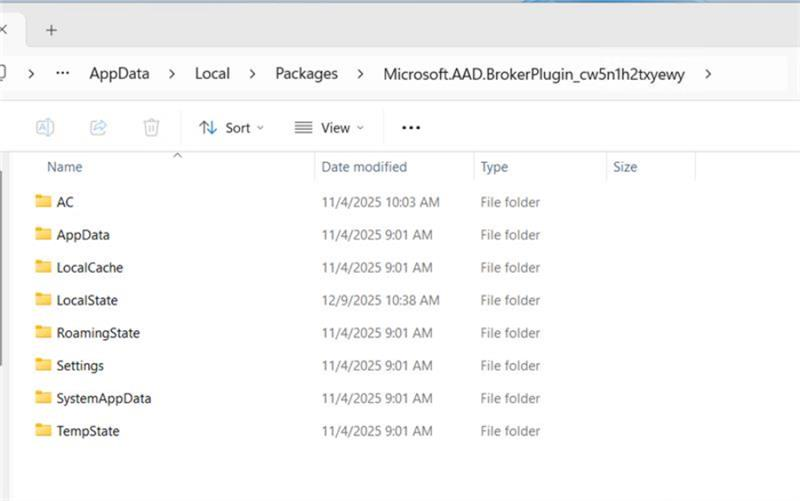The height and width of the screenshot is (501, 800).
Task: Open the Sort dropdown menu
Action: [232, 128]
